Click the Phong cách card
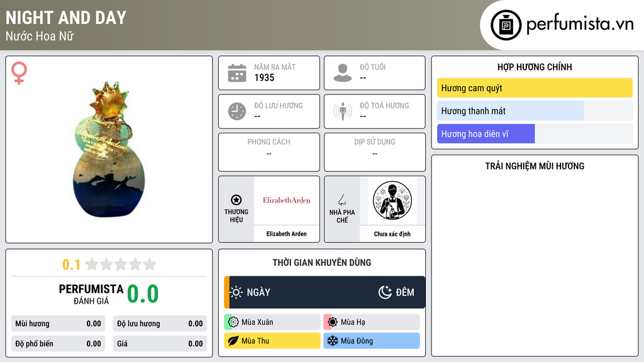This screenshot has width=644, height=362. coord(269,152)
